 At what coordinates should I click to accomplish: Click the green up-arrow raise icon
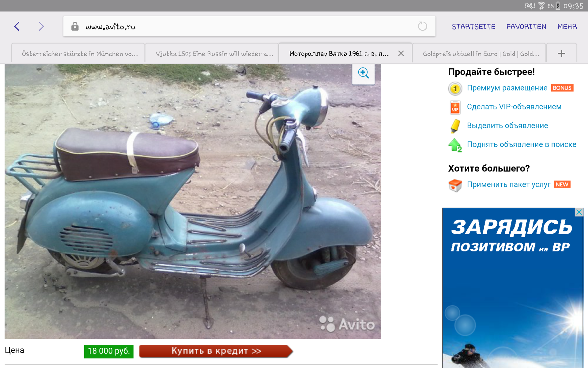[455, 145]
